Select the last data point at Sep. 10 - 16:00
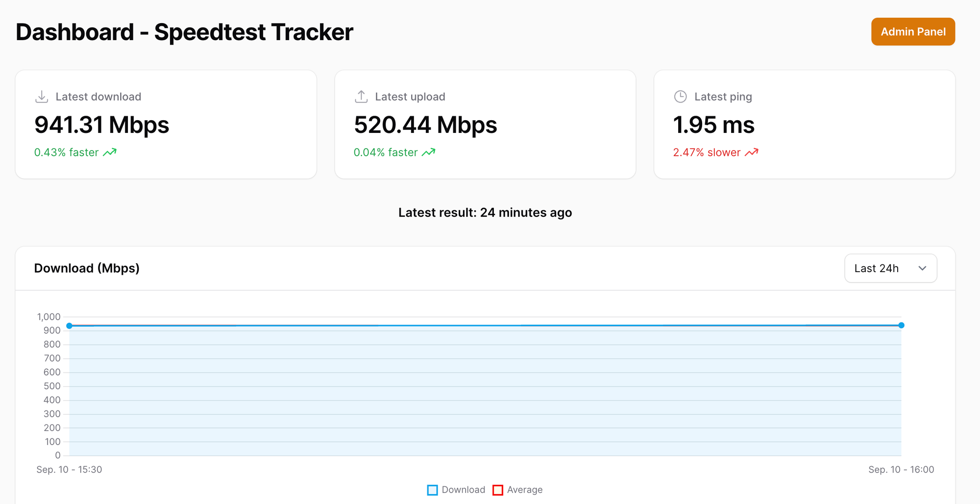The width and height of the screenshot is (980, 504). pos(901,326)
